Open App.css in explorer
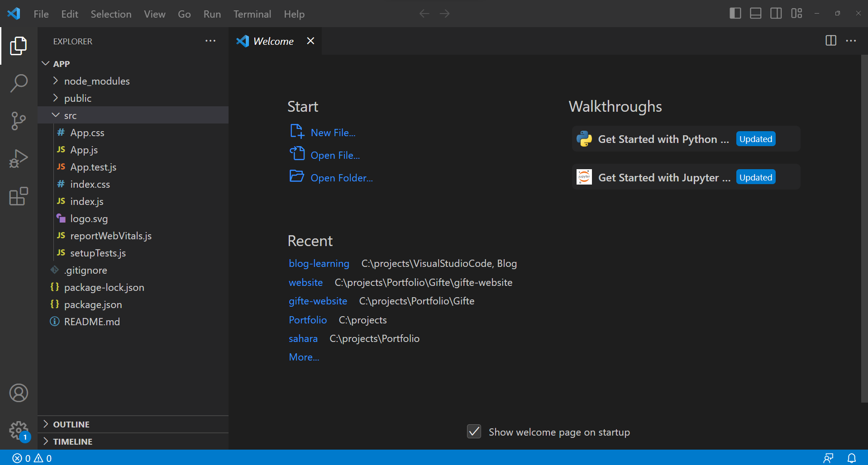Image resolution: width=868 pixels, height=465 pixels. (133, 133)
